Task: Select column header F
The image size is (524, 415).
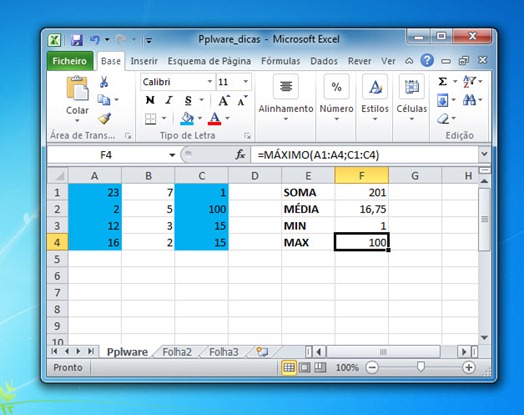Action: click(x=362, y=175)
